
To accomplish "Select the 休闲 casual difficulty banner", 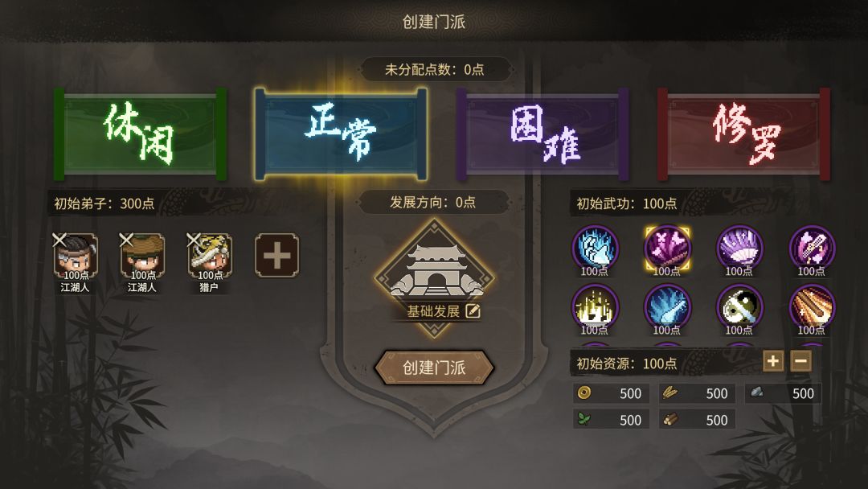I will (x=141, y=134).
